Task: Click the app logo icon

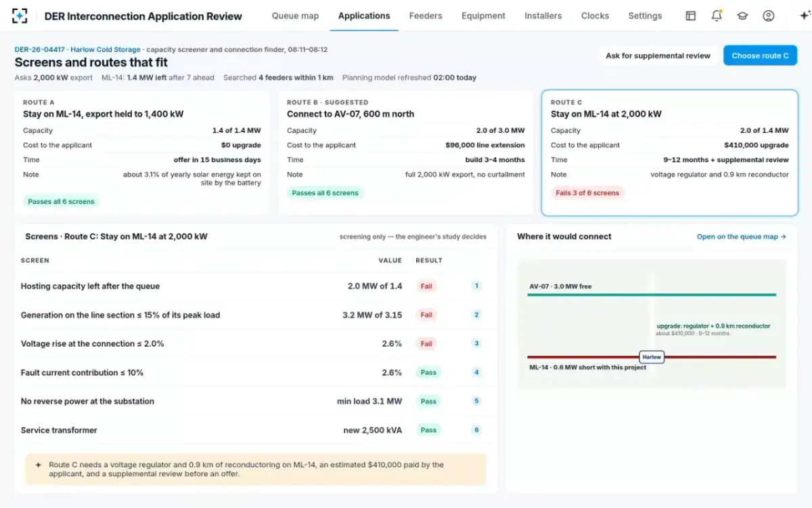Action: (20, 16)
